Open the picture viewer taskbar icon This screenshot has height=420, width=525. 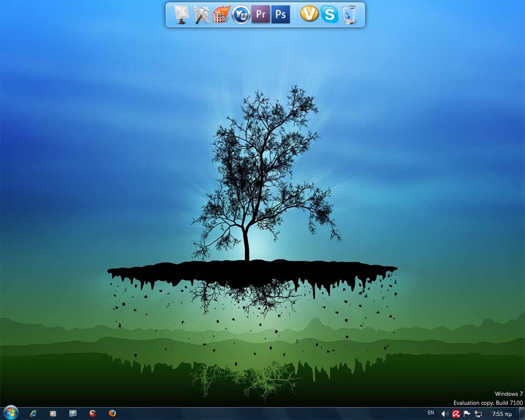[x=72, y=413]
